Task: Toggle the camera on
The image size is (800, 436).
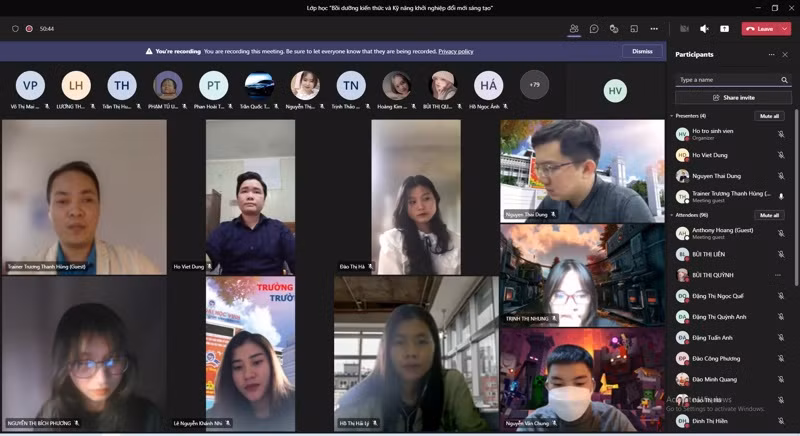Action: tap(685, 28)
